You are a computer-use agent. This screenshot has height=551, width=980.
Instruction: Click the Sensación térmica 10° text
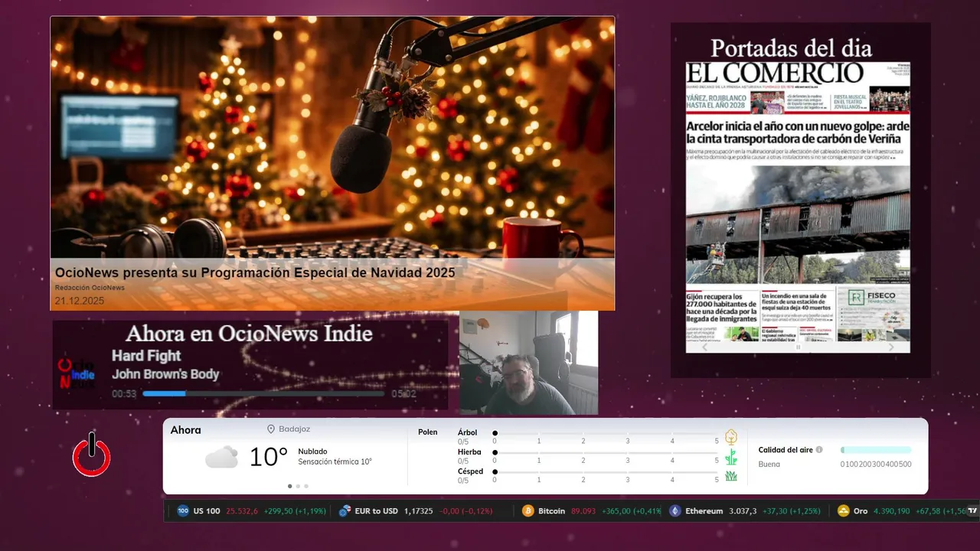[x=335, y=462]
